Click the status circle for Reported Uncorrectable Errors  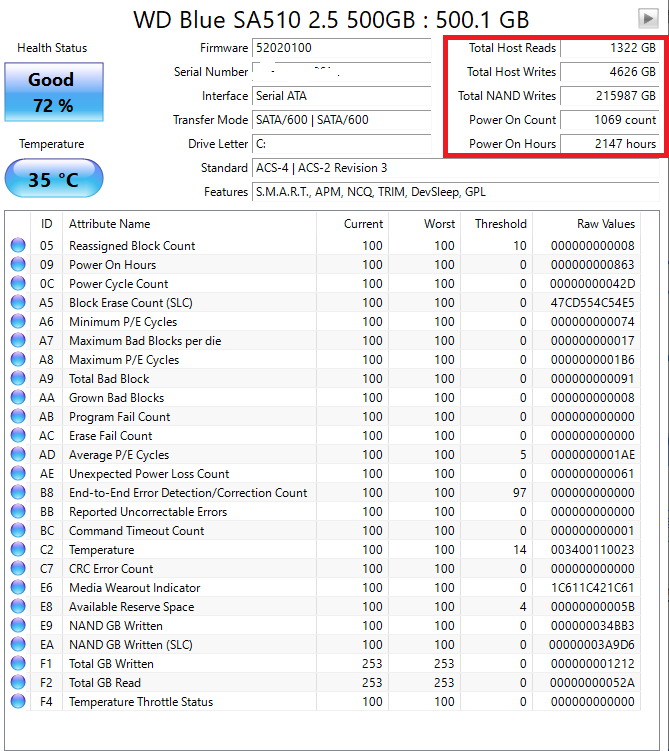click(x=18, y=512)
